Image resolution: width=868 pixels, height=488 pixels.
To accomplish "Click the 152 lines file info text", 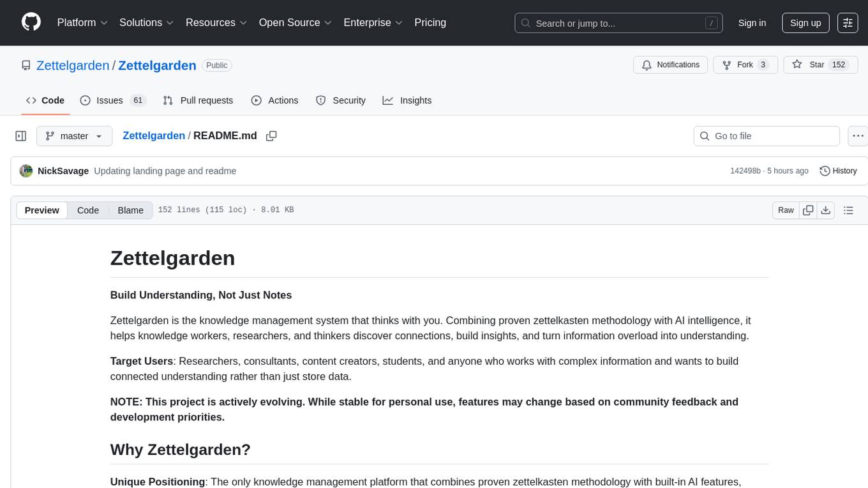I will [226, 210].
